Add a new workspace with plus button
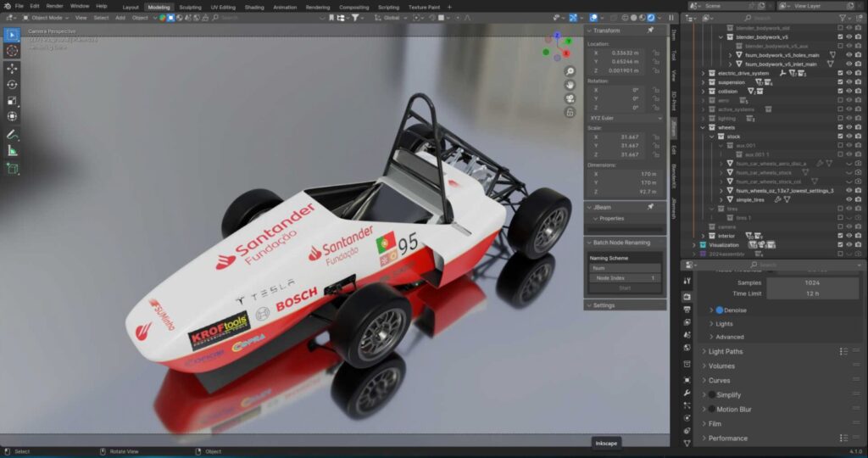Screen dimensions: 868x458 click(449, 7)
